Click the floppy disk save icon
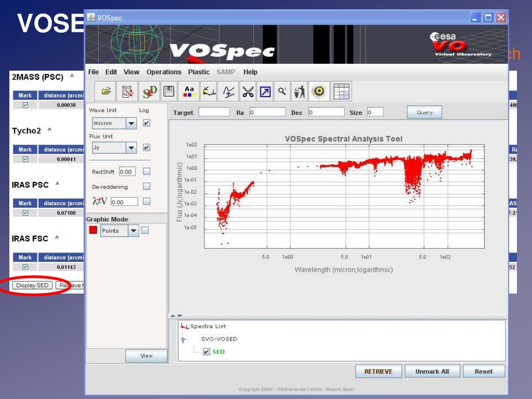532x399 pixels. point(169,91)
